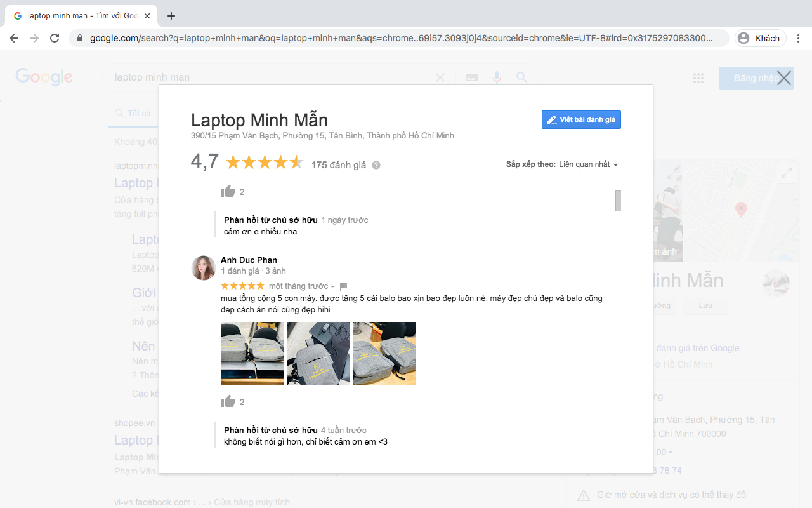Click the red map pin marker

pyautogui.click(x=740, y=210)
